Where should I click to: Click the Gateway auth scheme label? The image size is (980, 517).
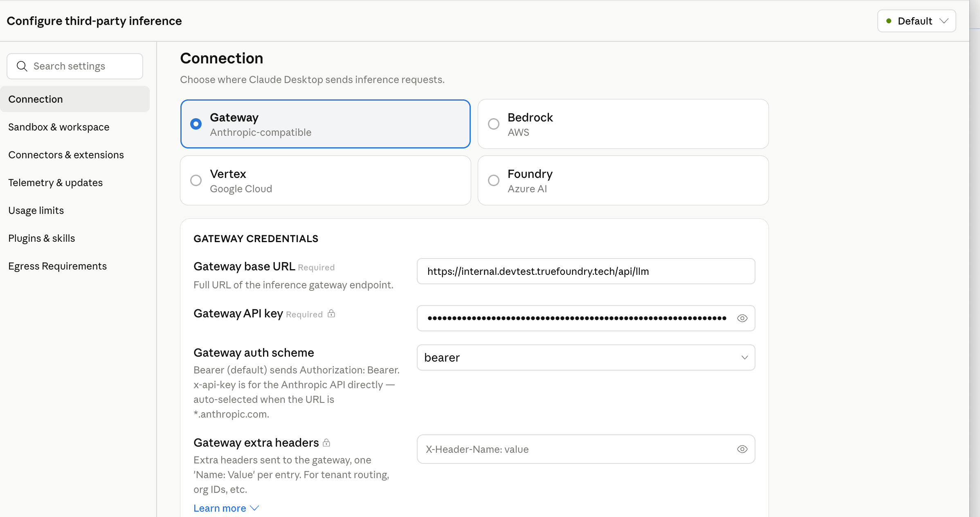coord(254,353)
